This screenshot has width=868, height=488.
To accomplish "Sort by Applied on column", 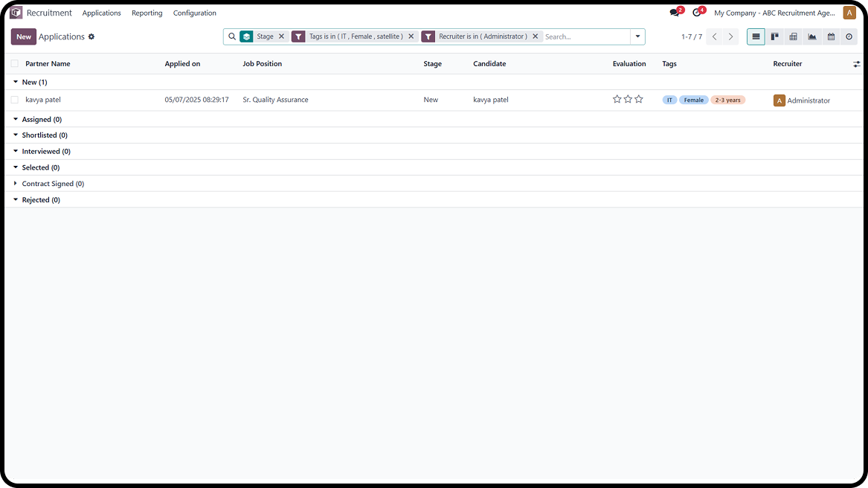I will [182, 64].
